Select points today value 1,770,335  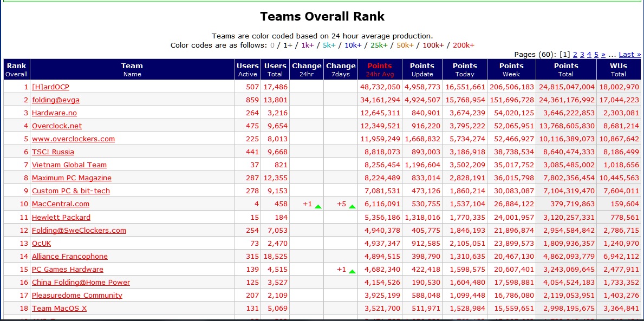[x=467, y=217]
